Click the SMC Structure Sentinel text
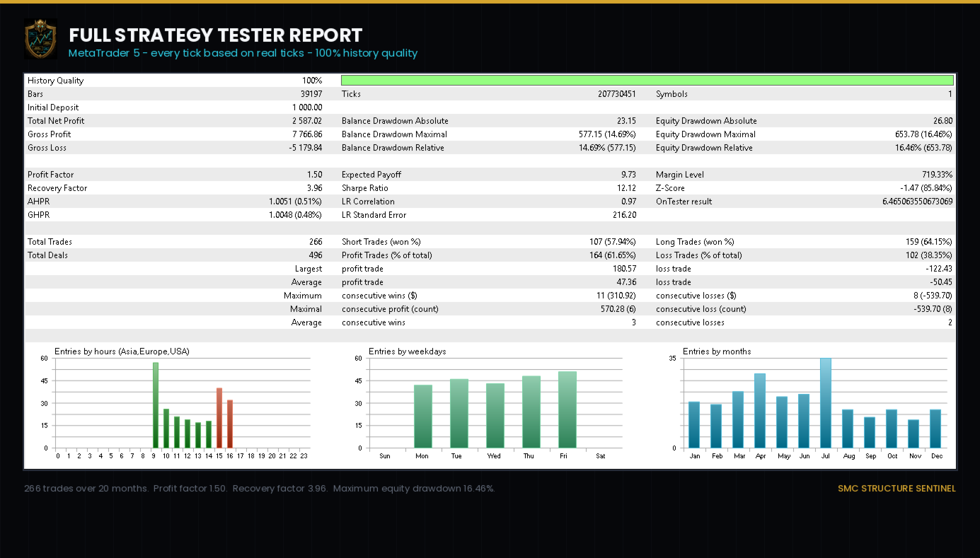Image resolution: width=980 pixels, height=558 pixels. pyautogui.click(x=897, y=489)
